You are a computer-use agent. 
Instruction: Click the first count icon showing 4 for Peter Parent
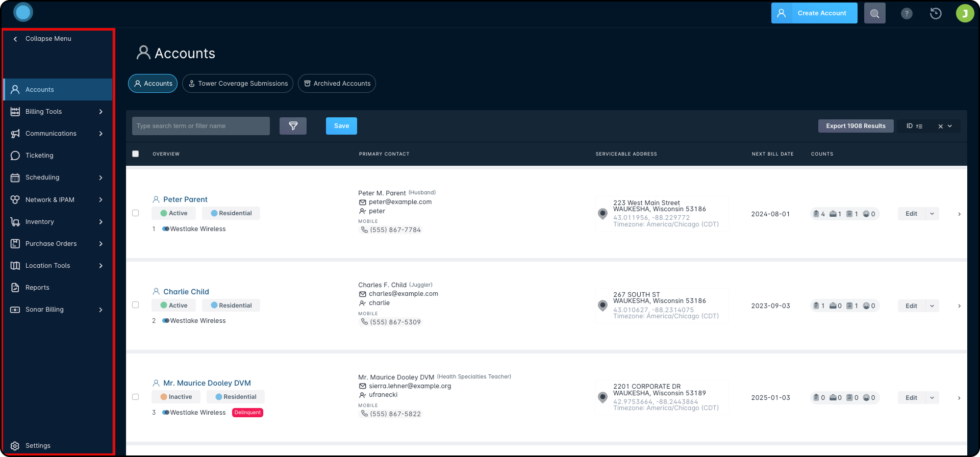(816, 214)
